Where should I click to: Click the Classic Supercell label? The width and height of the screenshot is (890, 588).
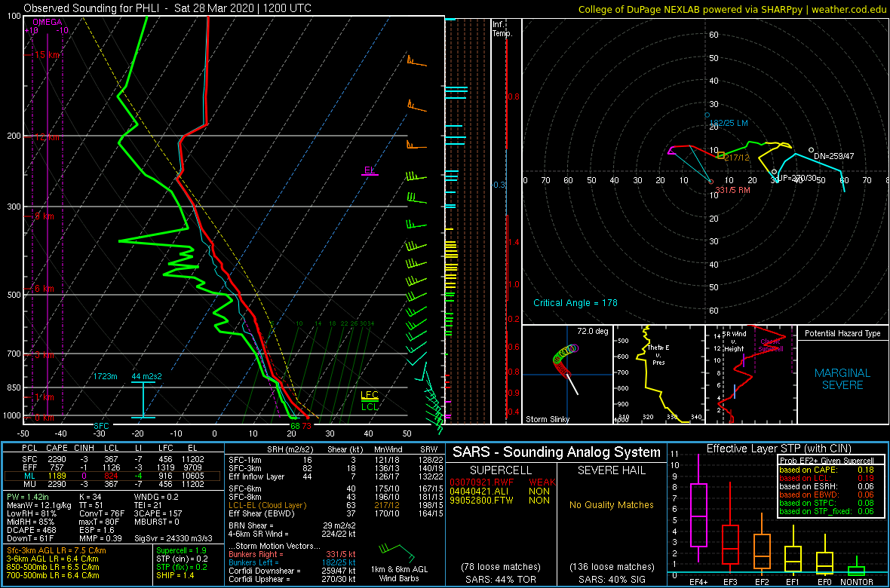pos(772,346)
